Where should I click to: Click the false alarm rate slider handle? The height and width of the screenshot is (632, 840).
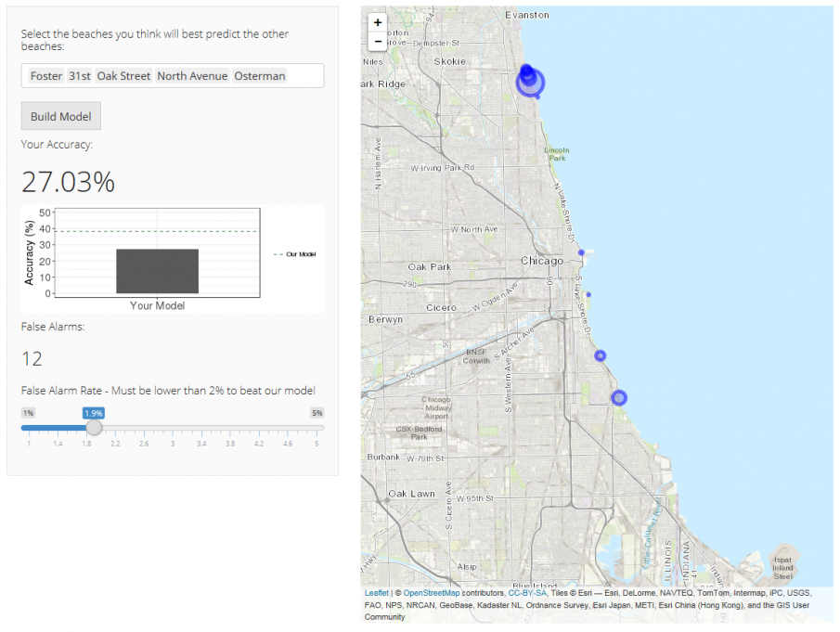coord(94,428)
